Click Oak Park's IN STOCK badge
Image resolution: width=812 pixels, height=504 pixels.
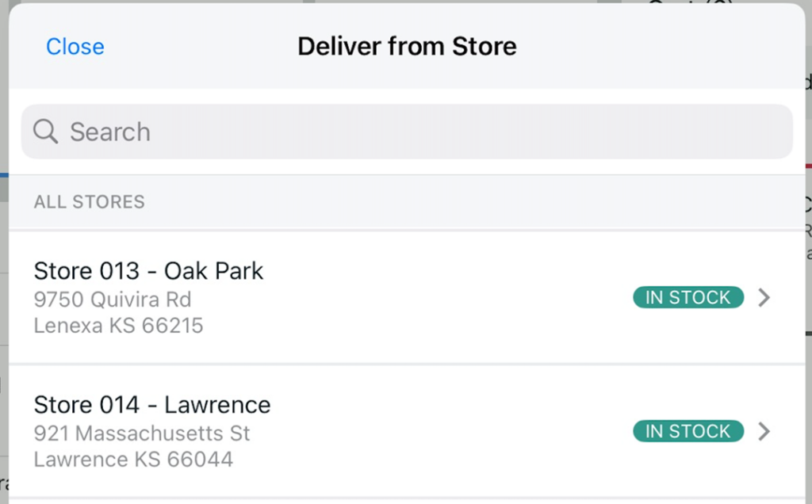tap(688, 297)
